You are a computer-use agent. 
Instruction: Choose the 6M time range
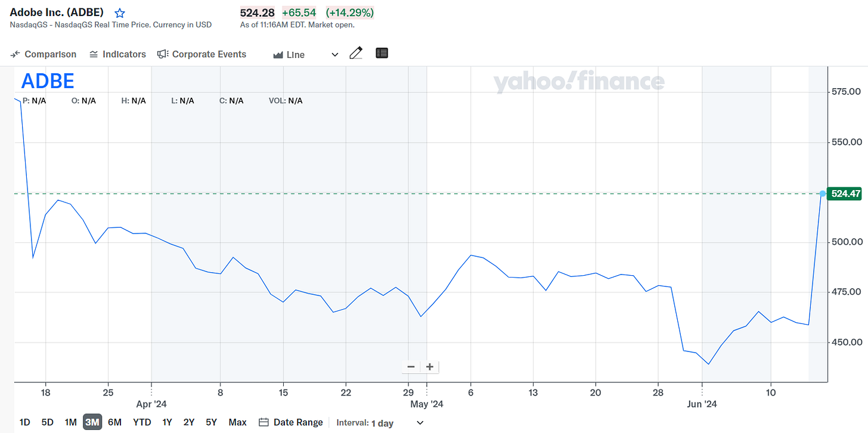coord(114,422)
